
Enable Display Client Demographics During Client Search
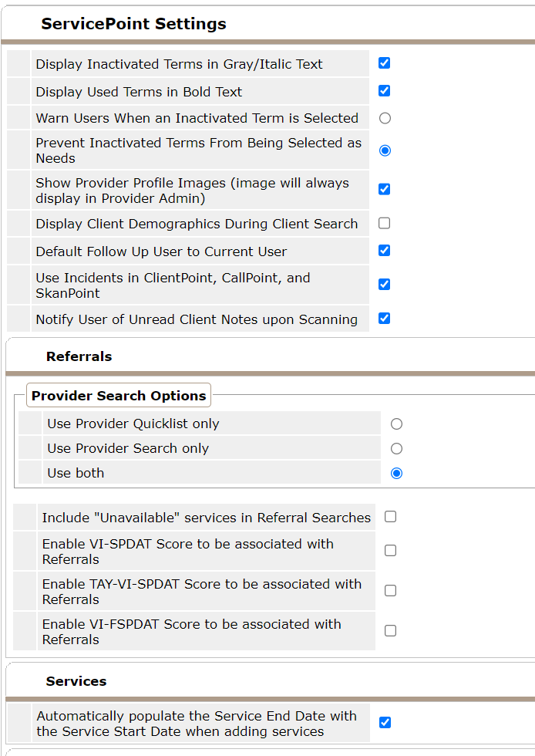coord(384,223)
